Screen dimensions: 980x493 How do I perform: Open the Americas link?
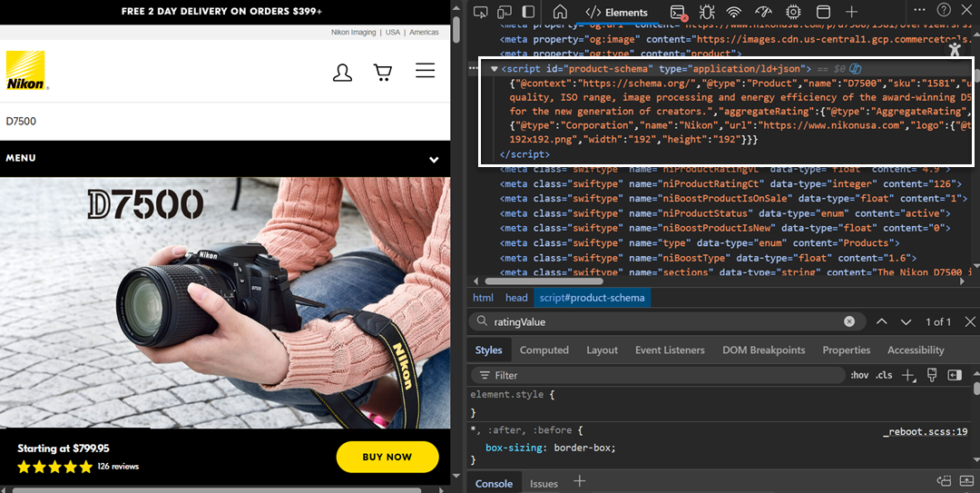click(424, 33)
